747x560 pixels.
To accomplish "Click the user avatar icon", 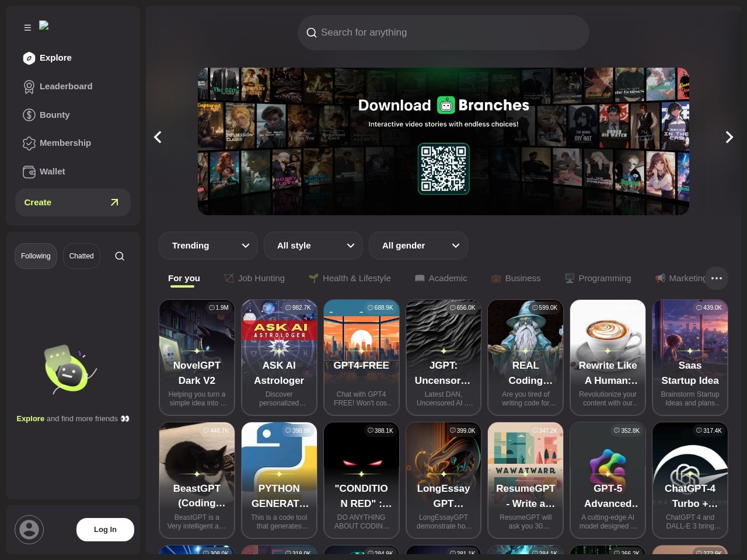I will (29, 530).
